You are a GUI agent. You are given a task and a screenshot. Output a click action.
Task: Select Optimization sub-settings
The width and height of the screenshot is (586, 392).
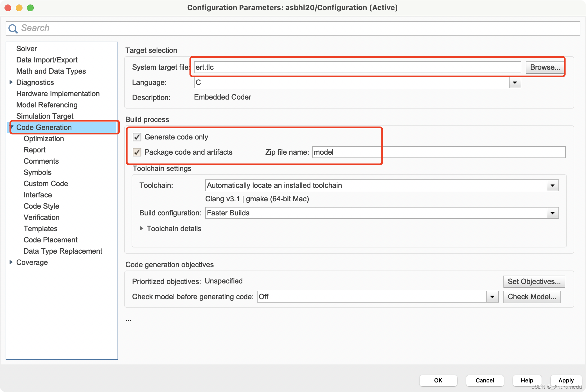[x=44, y=138]
